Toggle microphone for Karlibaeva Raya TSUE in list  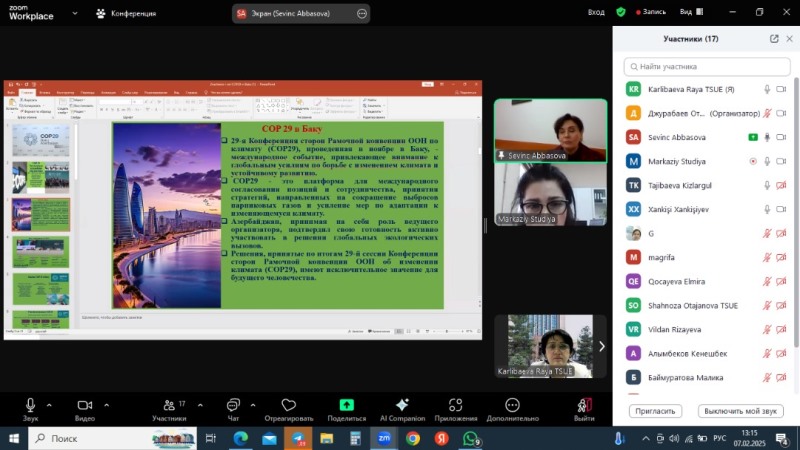click(767, 89)
